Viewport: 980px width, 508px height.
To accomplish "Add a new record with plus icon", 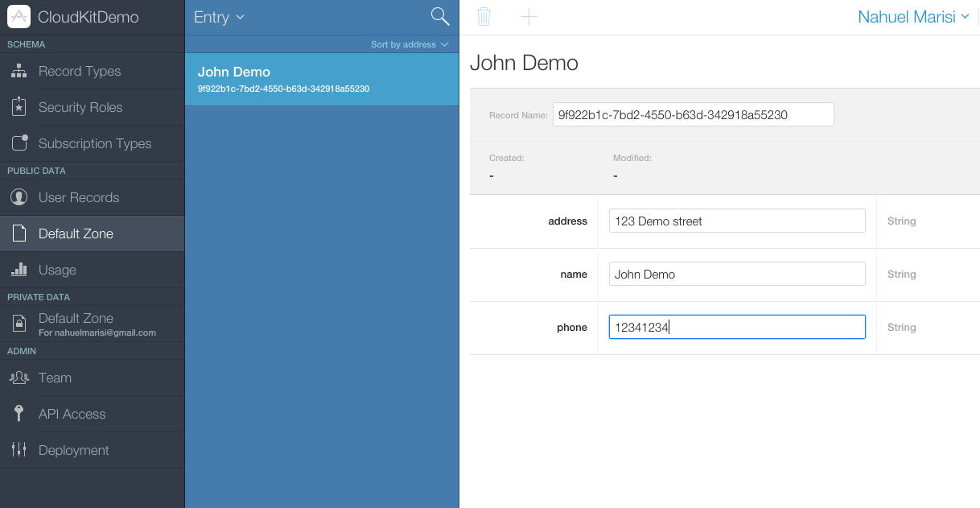I will click(x=529, y=16).
